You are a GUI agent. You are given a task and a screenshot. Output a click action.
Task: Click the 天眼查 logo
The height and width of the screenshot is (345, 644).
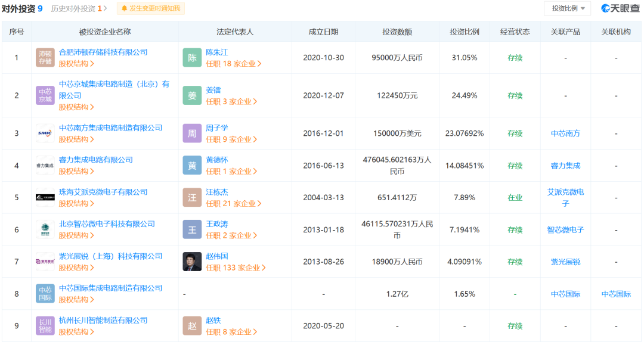click(620, 8)
